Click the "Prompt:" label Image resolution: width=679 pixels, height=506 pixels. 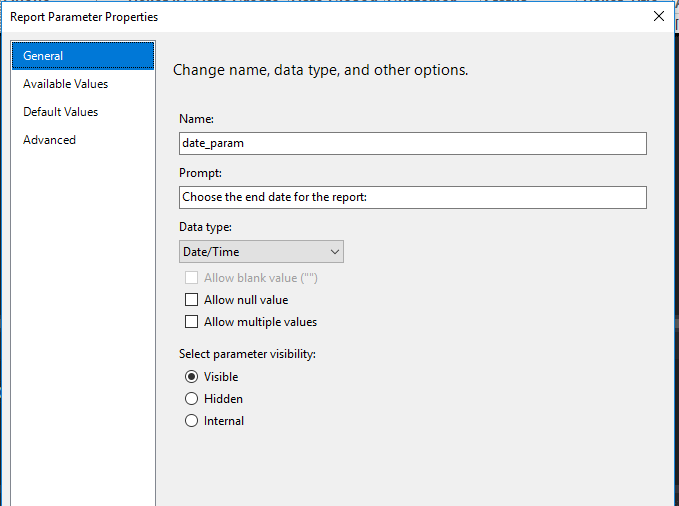pyautogui.click(x=200, y=173)
